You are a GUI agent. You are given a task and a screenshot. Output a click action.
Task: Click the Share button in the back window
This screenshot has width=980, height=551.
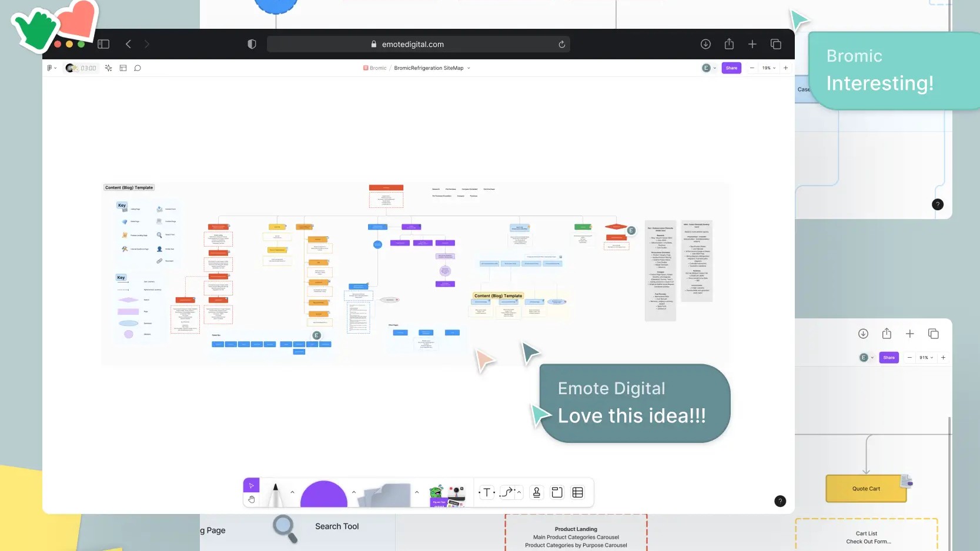[889, 357]
